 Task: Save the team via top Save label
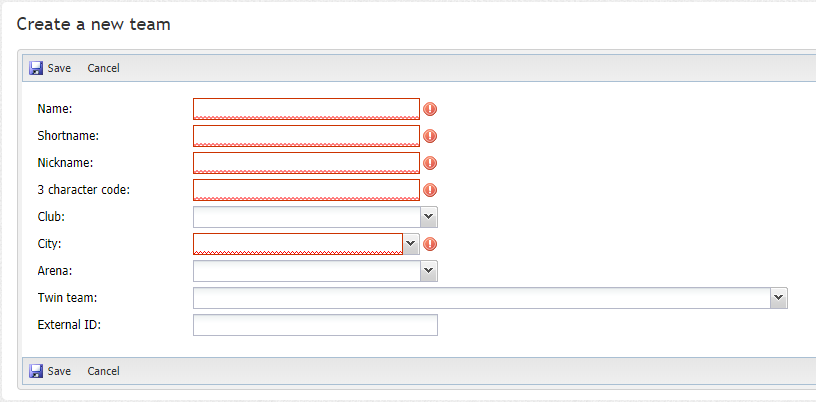[x=59, y=68]
